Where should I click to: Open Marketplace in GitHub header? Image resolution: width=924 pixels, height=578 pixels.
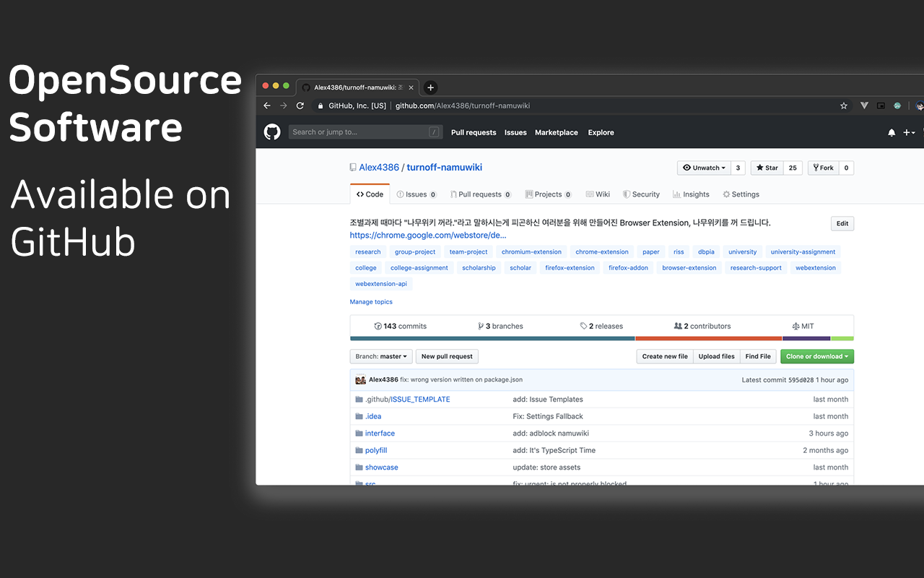[x=557, y=132]
